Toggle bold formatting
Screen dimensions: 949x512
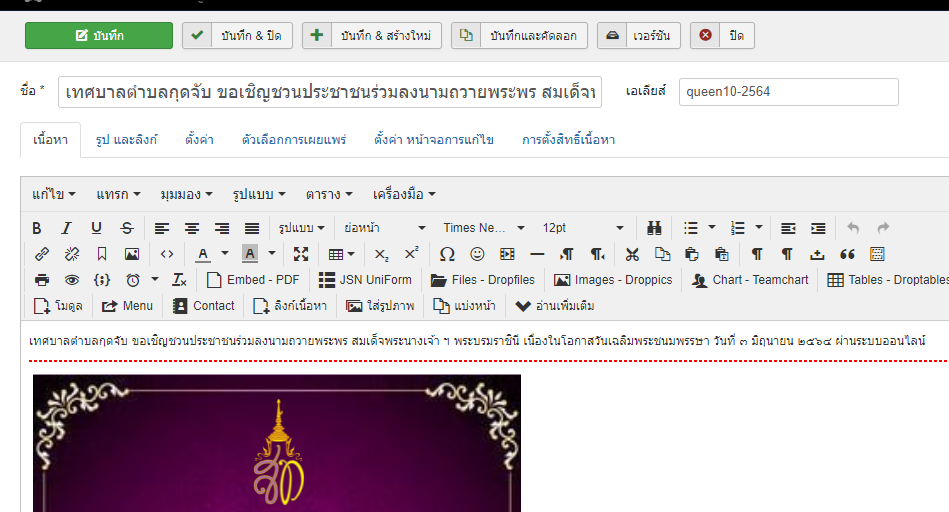[x=37, y=228]
